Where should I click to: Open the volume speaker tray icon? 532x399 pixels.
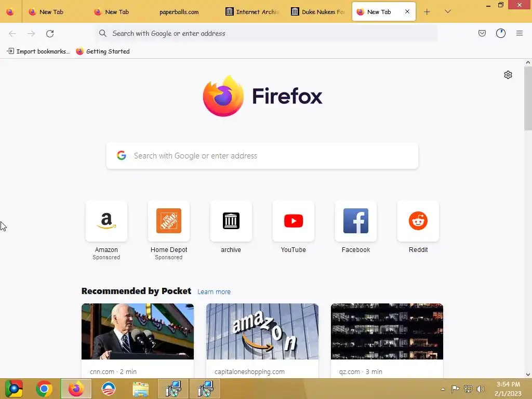click(480, 389)
